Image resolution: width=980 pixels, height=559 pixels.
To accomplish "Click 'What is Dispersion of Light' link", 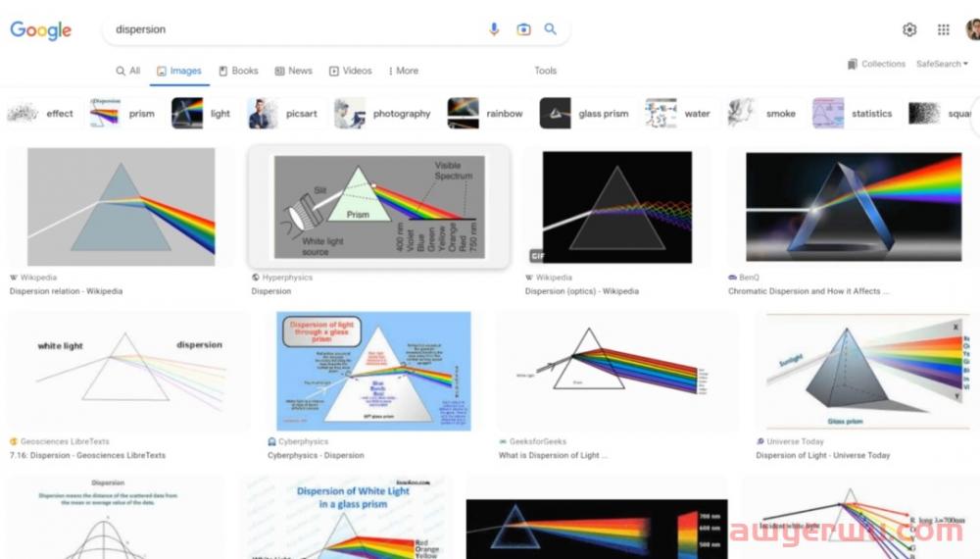I will [x=553, y=455].
